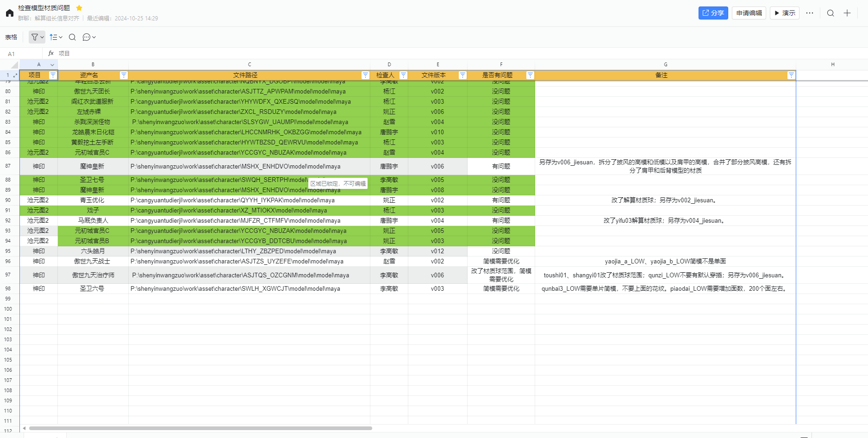Screen dimensions: 868x438
Task: Click the blue 分享 share button
Action: point(713,13)
